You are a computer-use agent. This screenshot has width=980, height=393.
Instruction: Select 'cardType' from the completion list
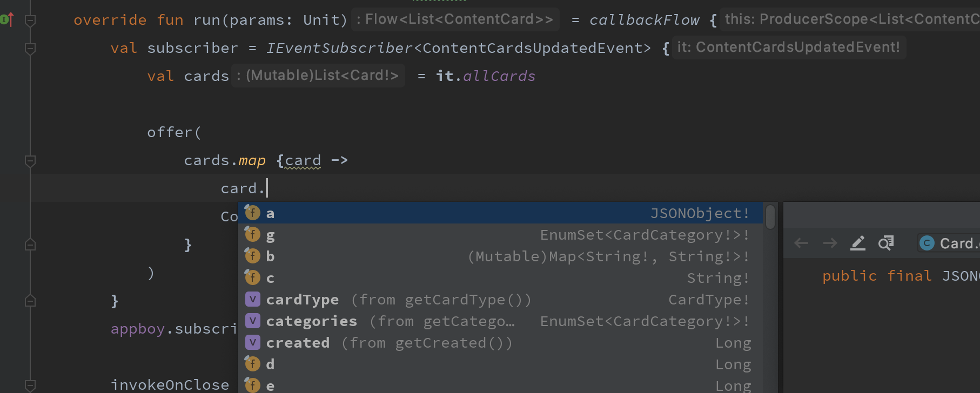pyautogui.click(x=303, y=299)
